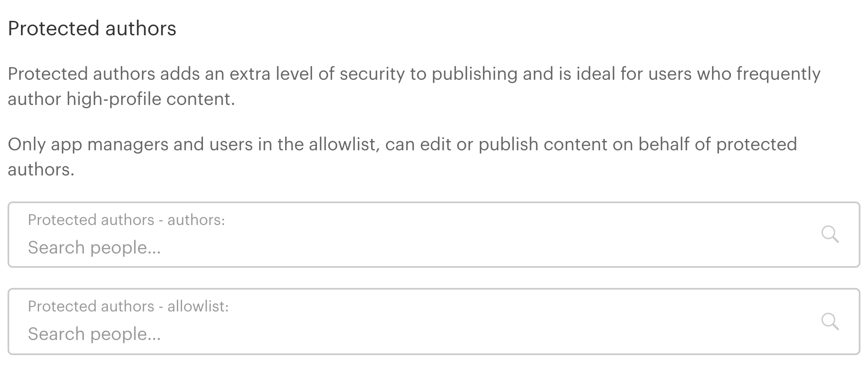Click the search icon in authors field
The image size is (868, 366).
click(829, 234)
